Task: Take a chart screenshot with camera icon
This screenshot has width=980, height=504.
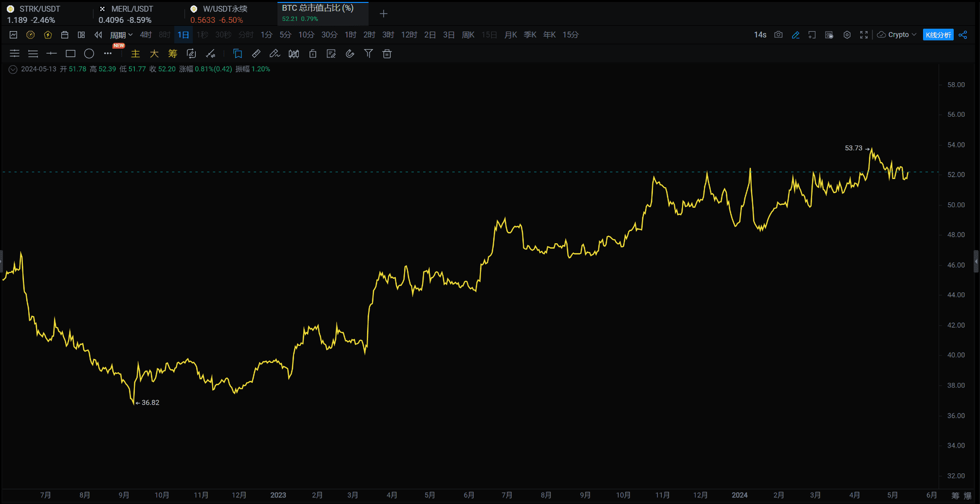Action: pyautogui.click(x=778, y=35)
